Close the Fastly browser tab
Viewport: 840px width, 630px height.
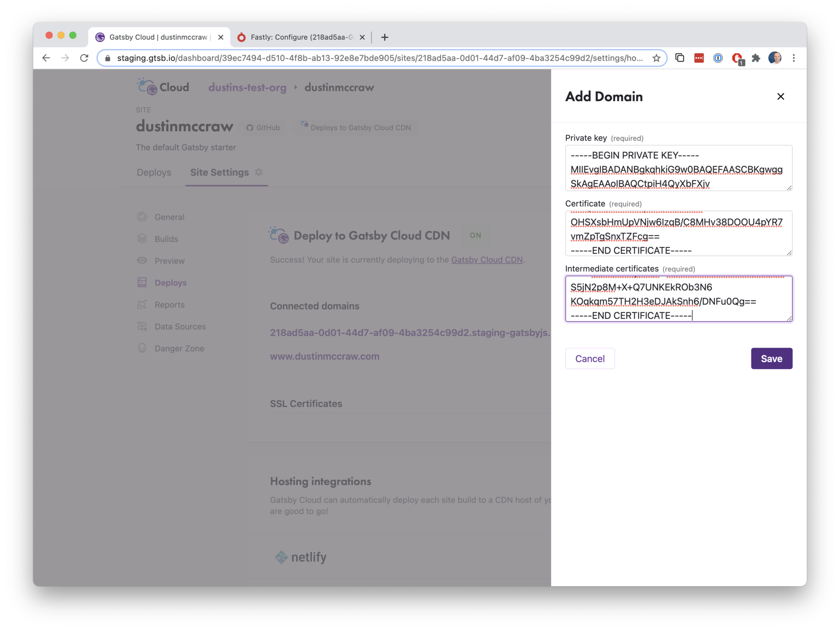click(362, 37)
